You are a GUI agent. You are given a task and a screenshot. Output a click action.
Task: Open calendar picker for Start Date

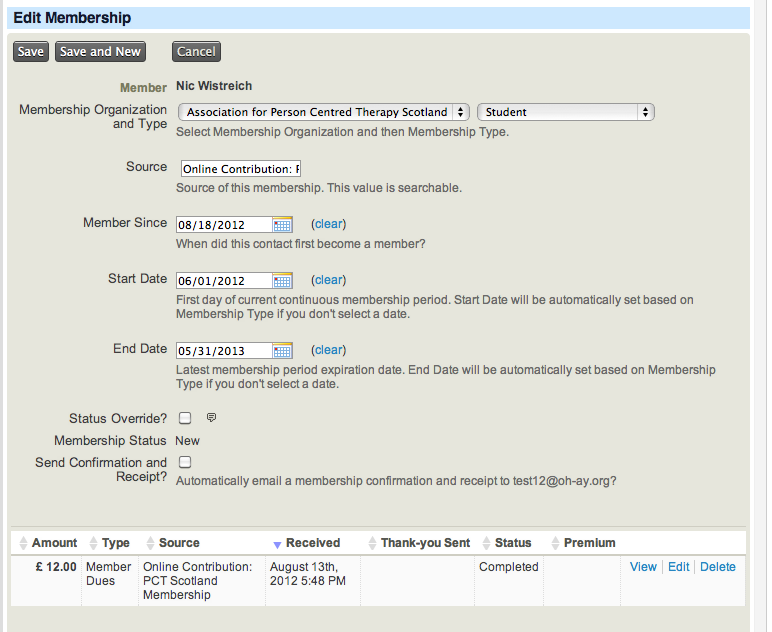(282, 281)
